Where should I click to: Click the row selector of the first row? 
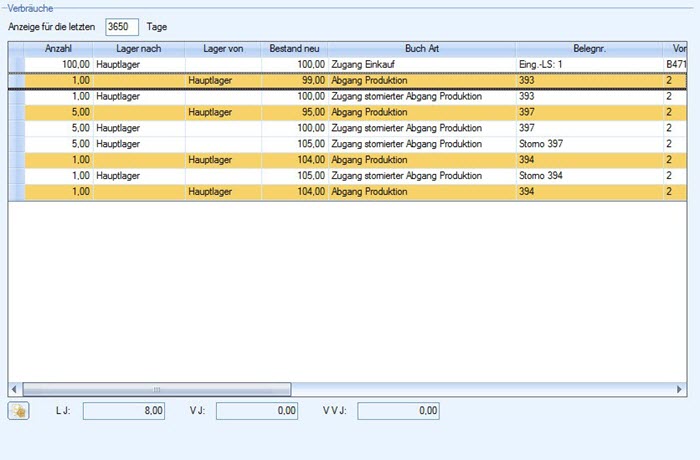[x=15, y=63]
